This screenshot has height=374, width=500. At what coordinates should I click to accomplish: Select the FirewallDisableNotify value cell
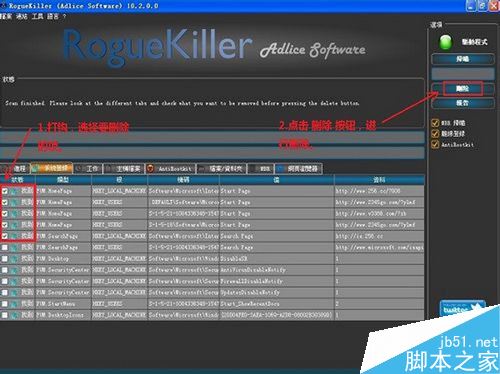pyautogui.click(x=277, y=281)
